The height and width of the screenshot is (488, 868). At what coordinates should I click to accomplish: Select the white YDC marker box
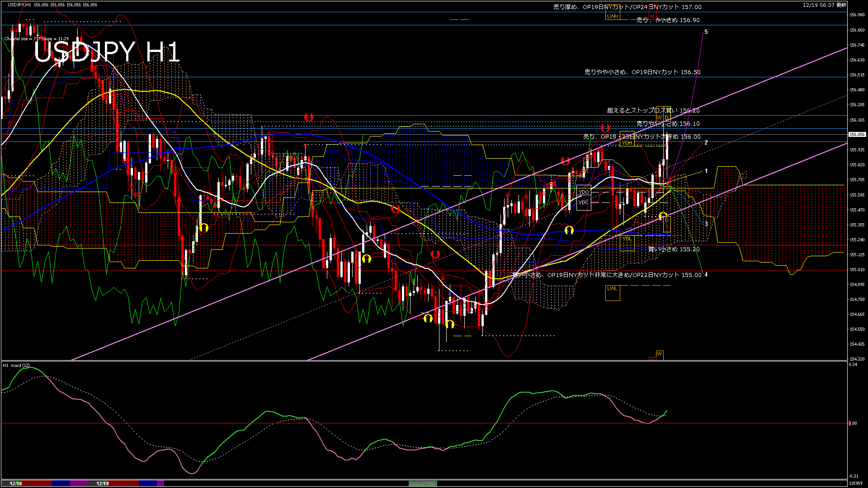point(584,202)
